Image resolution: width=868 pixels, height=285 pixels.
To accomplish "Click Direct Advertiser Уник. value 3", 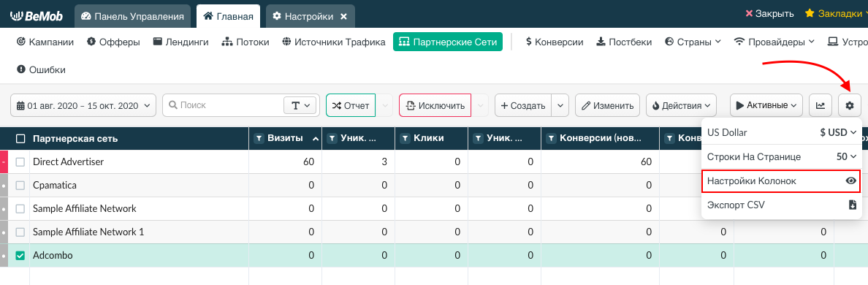I will pyautogui.click(x=385, y=162).
